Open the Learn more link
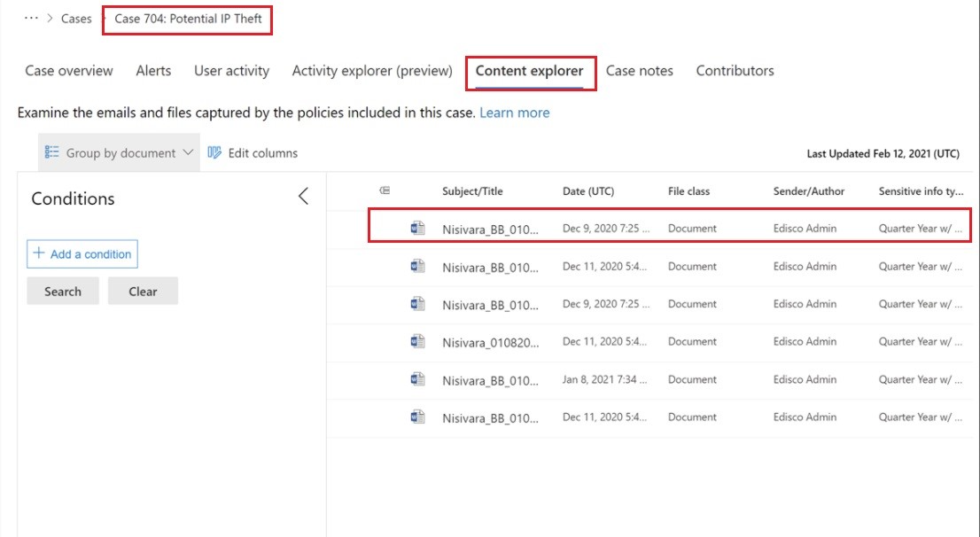The image size is (980, 537). [x=514, y=113]
